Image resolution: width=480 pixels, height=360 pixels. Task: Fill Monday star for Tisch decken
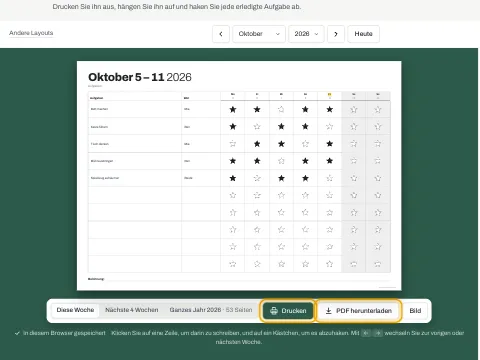point(233,144)
